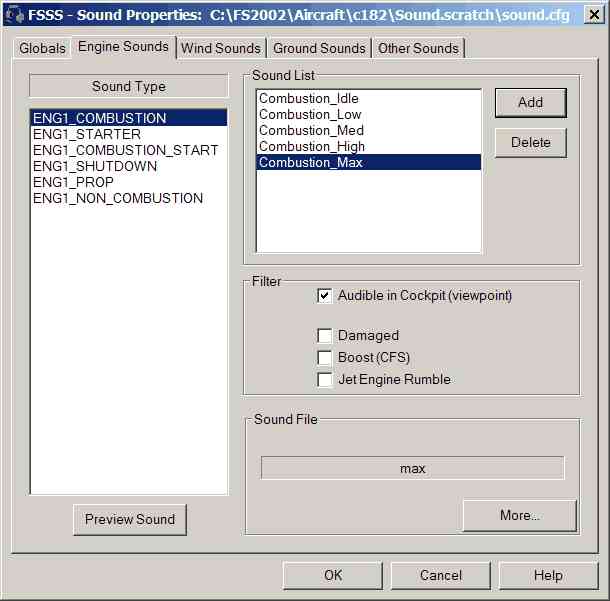Open More... sound file options
This screenshot has width=610, height=601.
pos(520,515)
